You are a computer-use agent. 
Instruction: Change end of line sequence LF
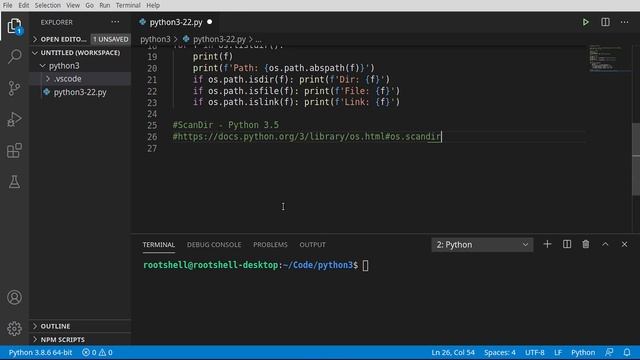point(558,352)
